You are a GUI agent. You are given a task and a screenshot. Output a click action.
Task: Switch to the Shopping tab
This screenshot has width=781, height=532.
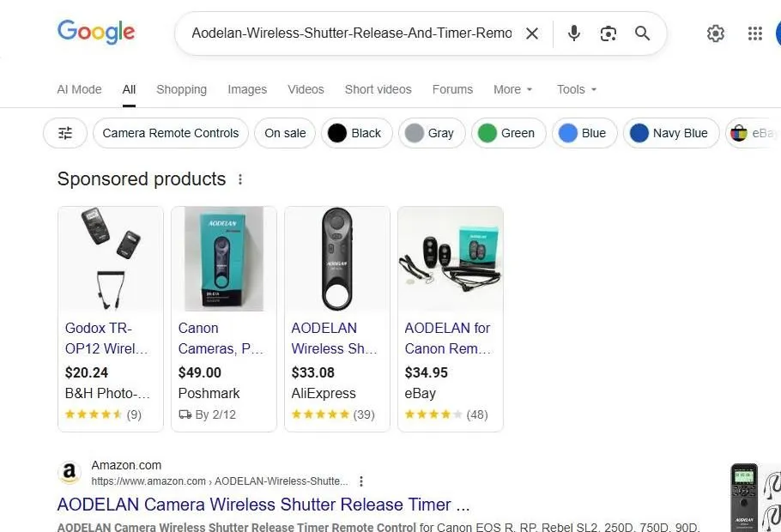tap(181, 89)
